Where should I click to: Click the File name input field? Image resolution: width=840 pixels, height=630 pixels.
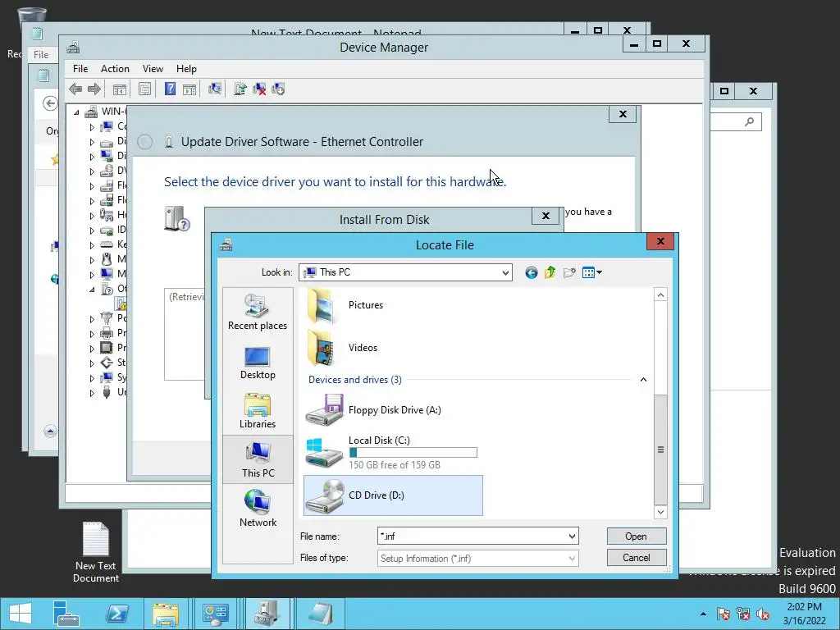point(472,536)
